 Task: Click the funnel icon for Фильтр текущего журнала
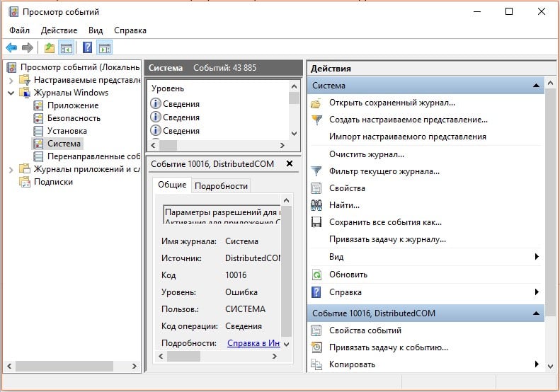tap(316, 171)
